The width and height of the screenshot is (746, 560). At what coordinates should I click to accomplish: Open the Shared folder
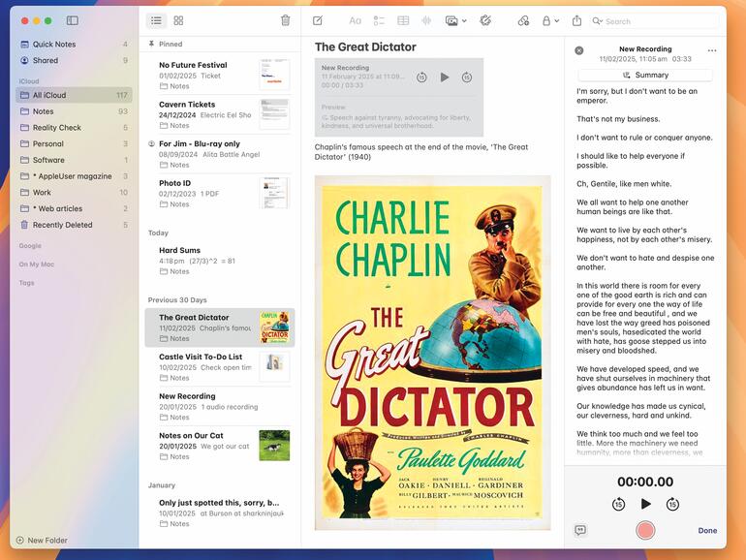74,60
